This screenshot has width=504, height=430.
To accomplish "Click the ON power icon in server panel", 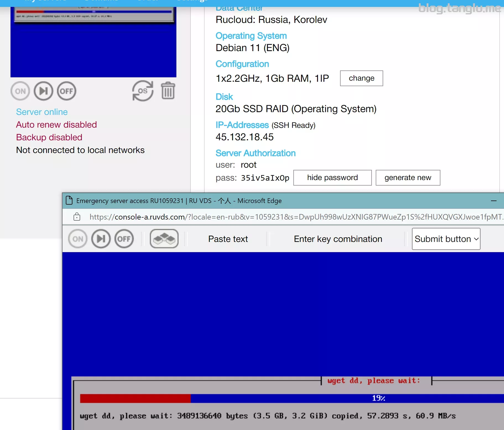I will tap(20, 91).
